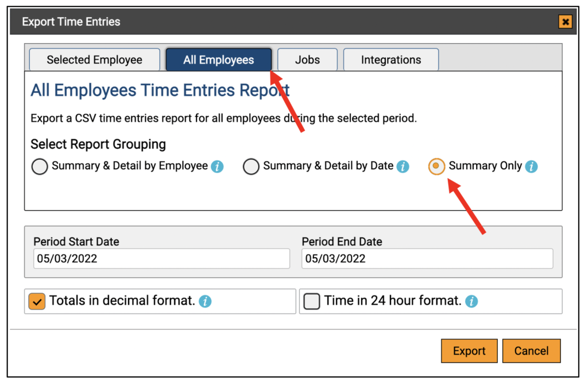The height and width of the screenshot is (385, 588).
Task: Open info icon for Summary & Detail by Employee
Action: (x=217, y=167)
